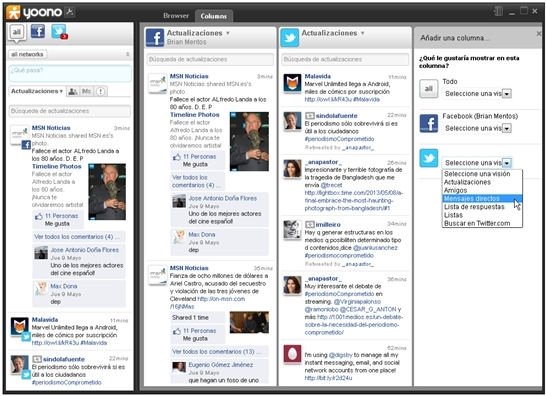The height and width of the screenshot is (396, 546).
Task: Click the @digsby mention link
Action: click(341, 355)
